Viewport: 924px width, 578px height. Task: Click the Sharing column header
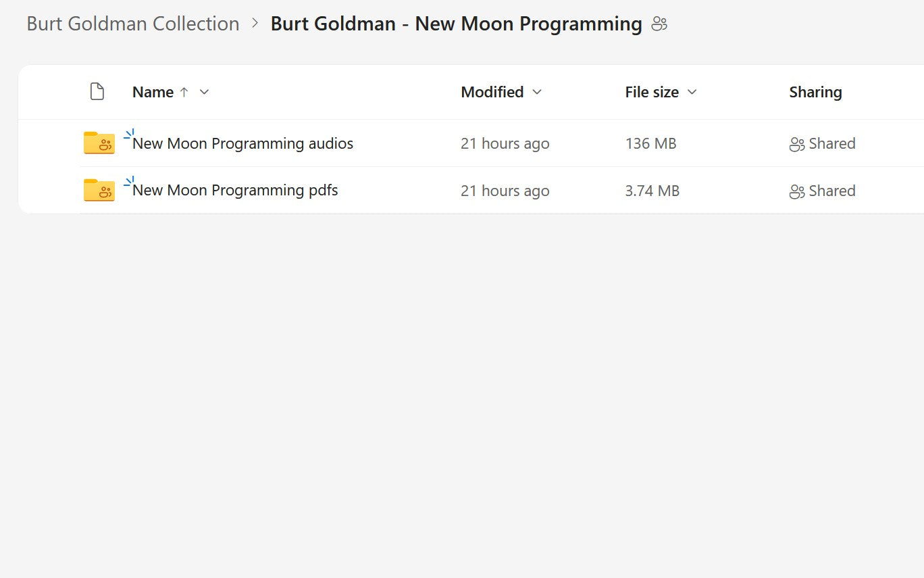815,92
